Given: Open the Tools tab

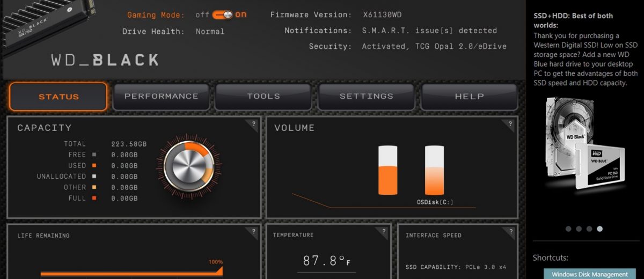Looking at the screenshot, I should click(264, 97).
